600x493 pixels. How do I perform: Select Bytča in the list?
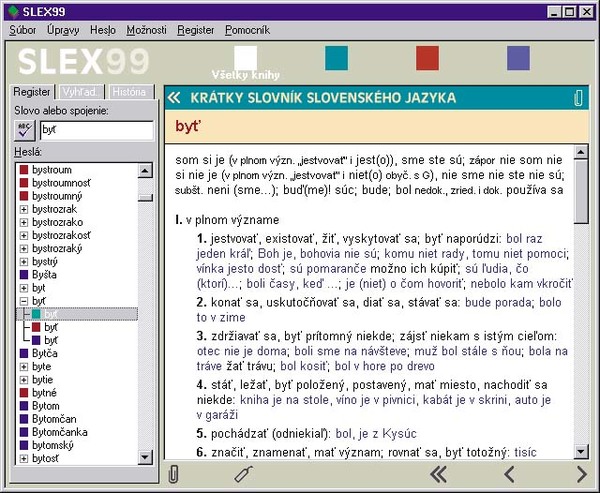38,353
